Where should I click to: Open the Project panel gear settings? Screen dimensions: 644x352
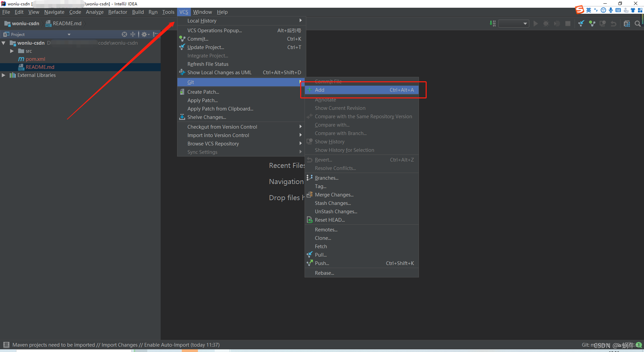pos(145,34)
